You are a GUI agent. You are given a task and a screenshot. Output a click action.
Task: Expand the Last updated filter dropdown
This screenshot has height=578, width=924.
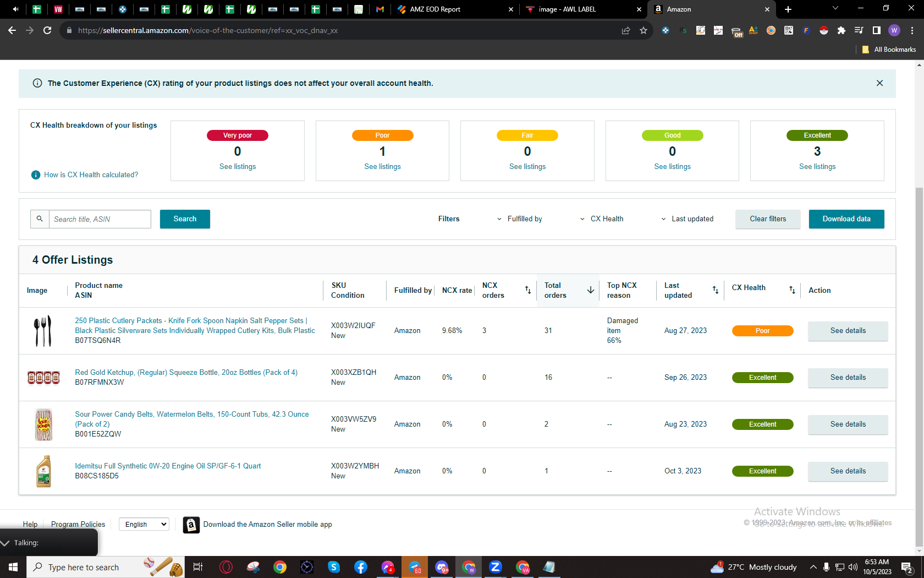click(x=687, y=219)
